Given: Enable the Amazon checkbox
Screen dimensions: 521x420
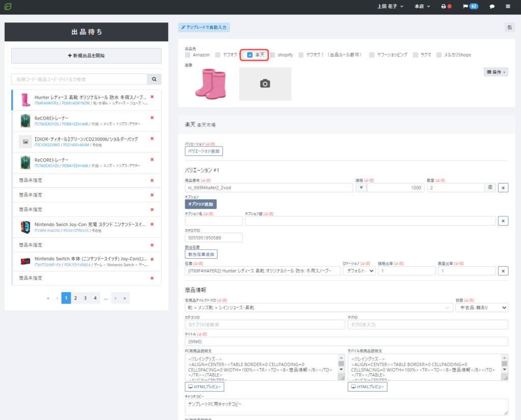Looking at the screenshot, I should [x=188, y=55].
